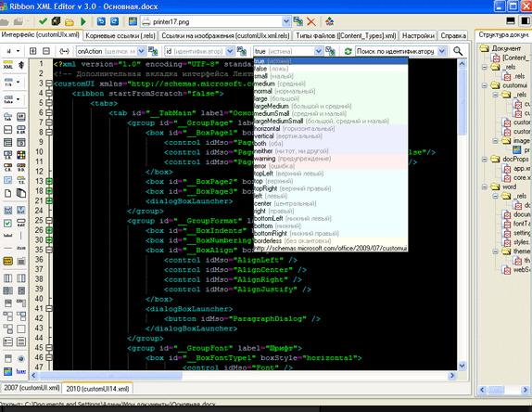This screenshot has width=532, height=412.
Task: Click the insert icon after onAction combo
Action: click(153, 51)
